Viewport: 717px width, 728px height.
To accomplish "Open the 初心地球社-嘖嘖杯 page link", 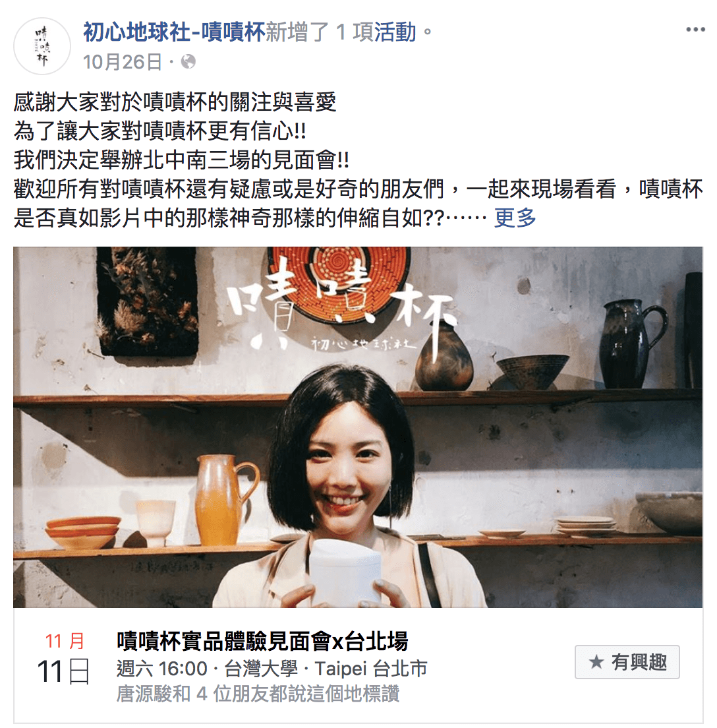I will (174, 32).
